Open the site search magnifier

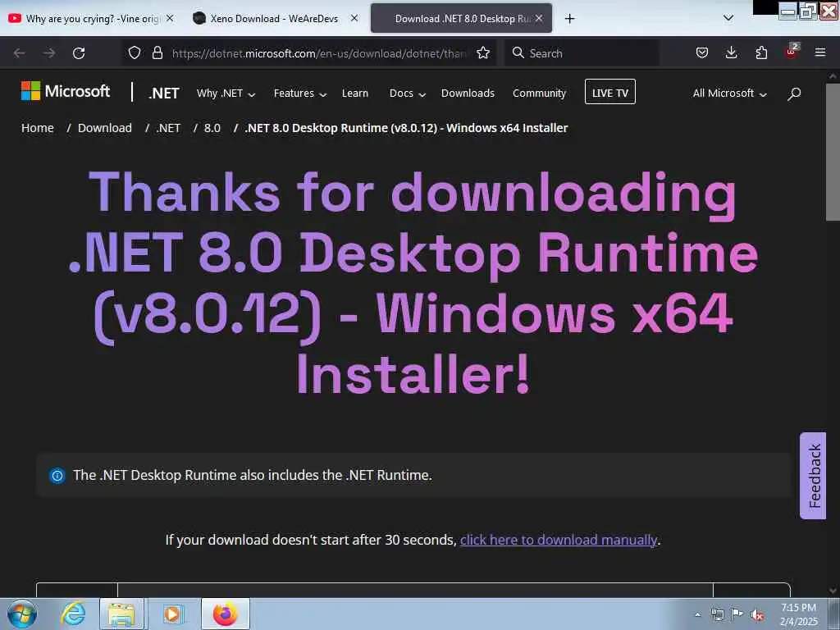[x=794, y=94]
